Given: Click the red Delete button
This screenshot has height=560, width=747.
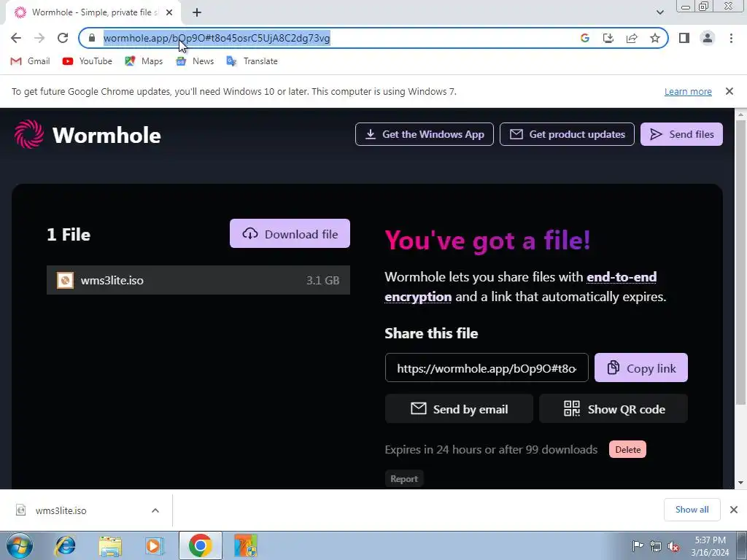Looking at the screenshot, I should click(x=627, y=449).
